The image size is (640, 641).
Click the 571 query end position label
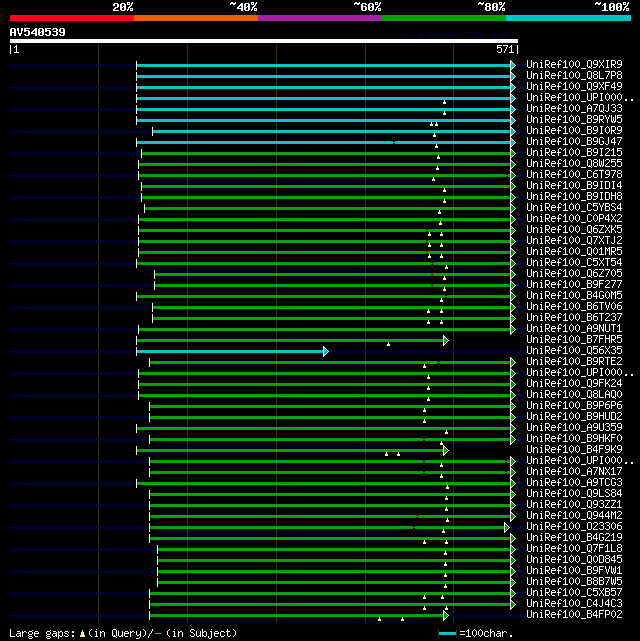coord(505,49)
